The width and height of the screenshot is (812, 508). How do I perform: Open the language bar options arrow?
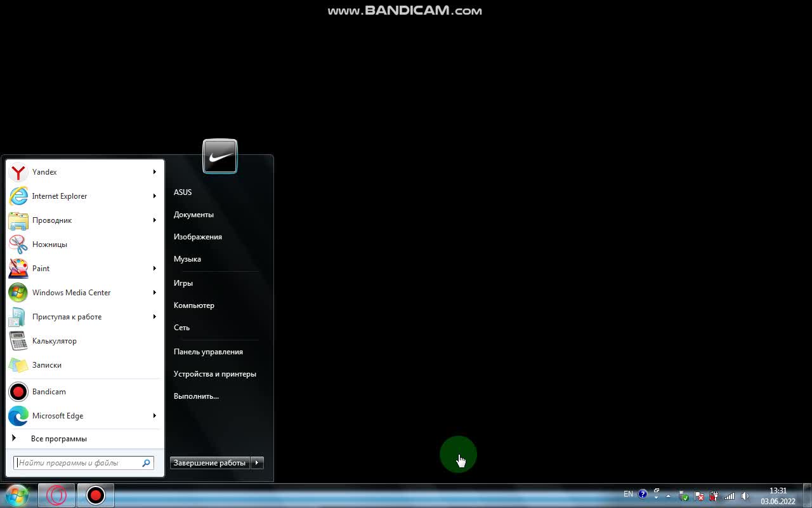pos(657,498)
